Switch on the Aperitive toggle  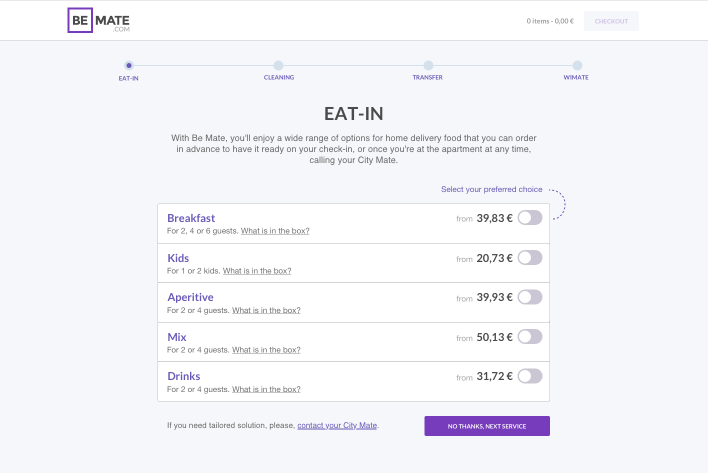pyautogui.click(x=530, y=297)
